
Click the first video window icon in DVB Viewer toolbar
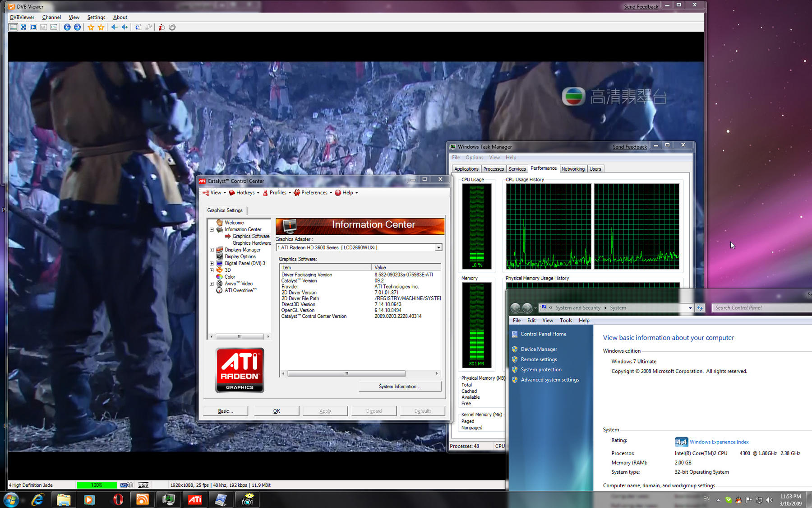pyautogui.click(x=14, y=27)
